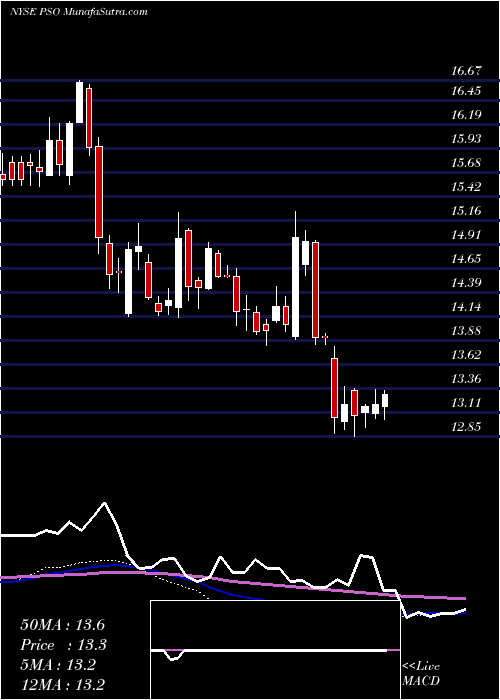Click the 5MA : 13.2 legend entry

click(x=58, y=665)
